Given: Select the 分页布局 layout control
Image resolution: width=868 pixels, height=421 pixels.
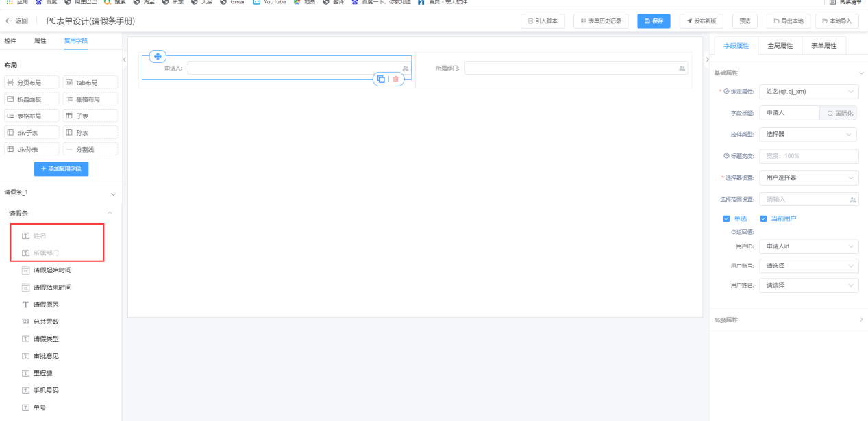Looking at the screenshot, I should click(x=32, y=82).
